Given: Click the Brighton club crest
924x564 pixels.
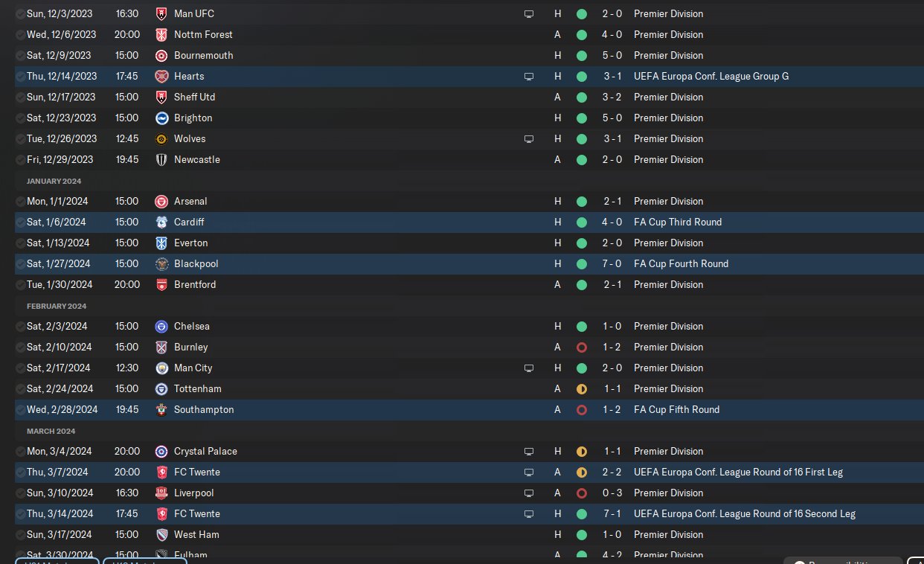Looking at the screenshot, I should click(161, 118).
